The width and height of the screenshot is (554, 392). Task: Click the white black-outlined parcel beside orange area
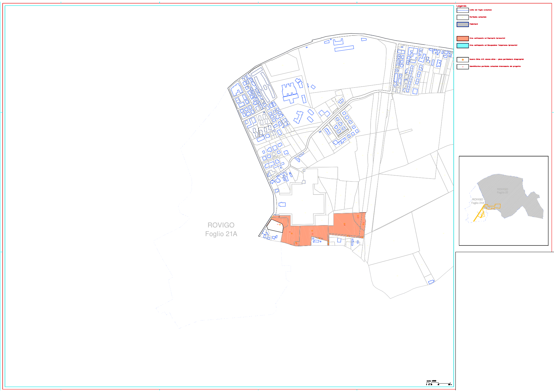(x=275, y=225)
